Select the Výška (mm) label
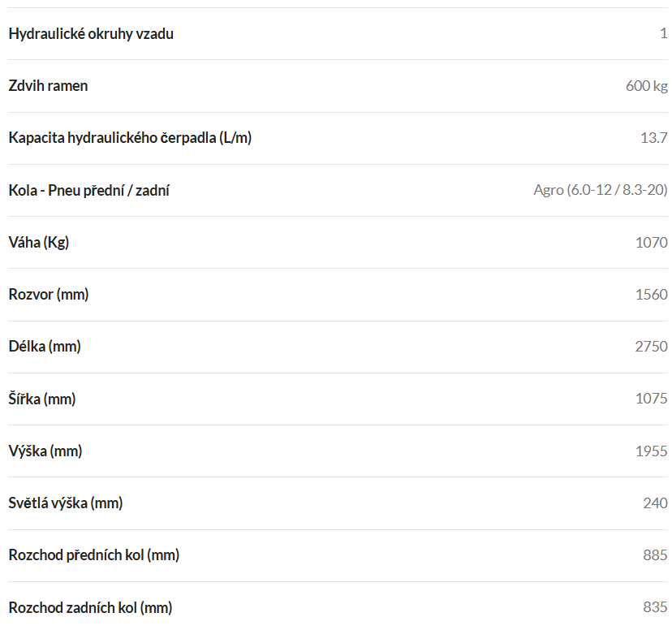672x630 pixels. click(45, 451)
